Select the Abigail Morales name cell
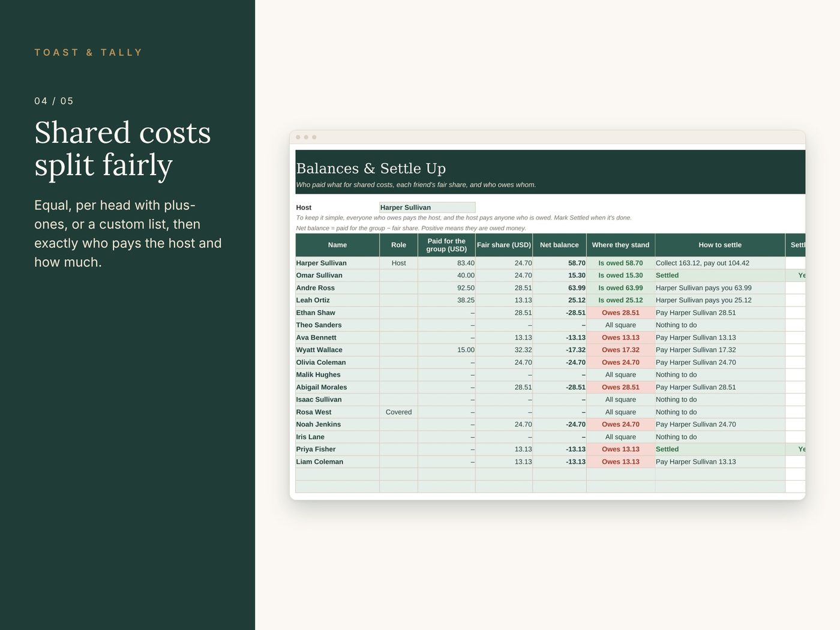 coord(337,387)
